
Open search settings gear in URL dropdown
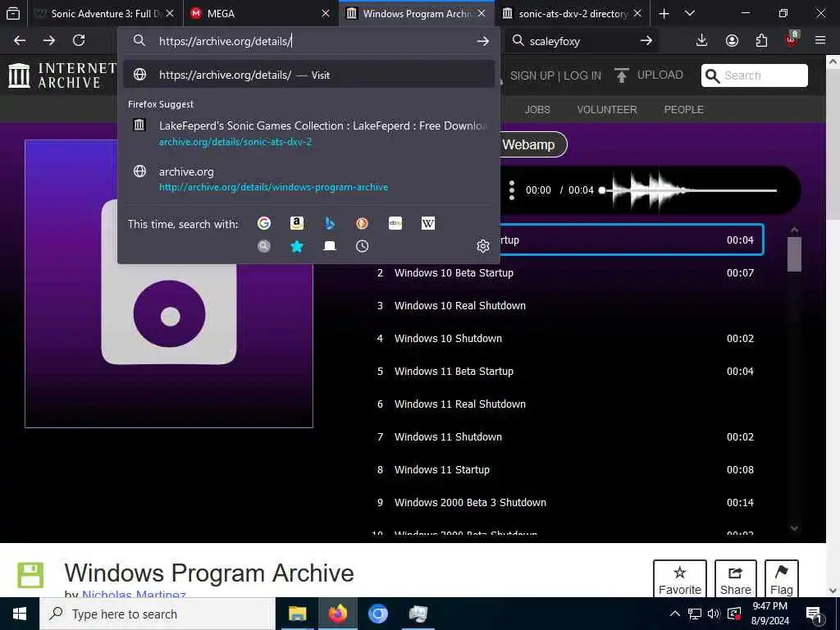(482, 246)
